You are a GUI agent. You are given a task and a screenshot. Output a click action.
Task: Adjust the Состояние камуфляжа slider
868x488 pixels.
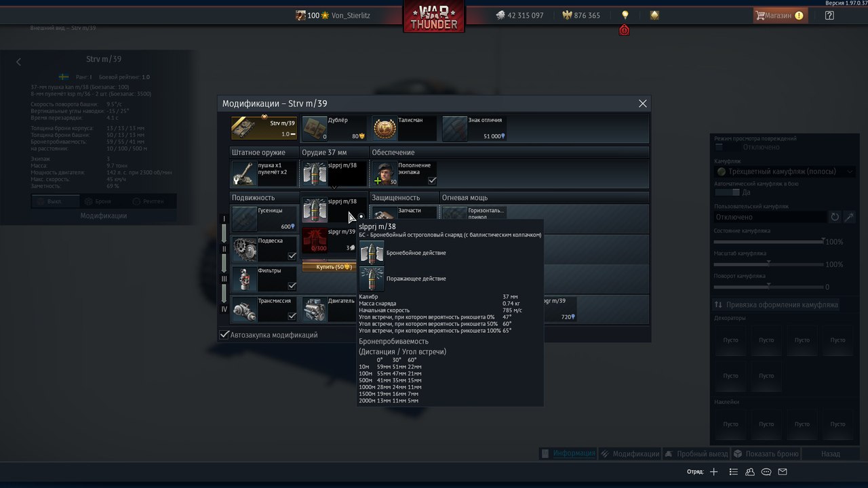coord(769,241)
